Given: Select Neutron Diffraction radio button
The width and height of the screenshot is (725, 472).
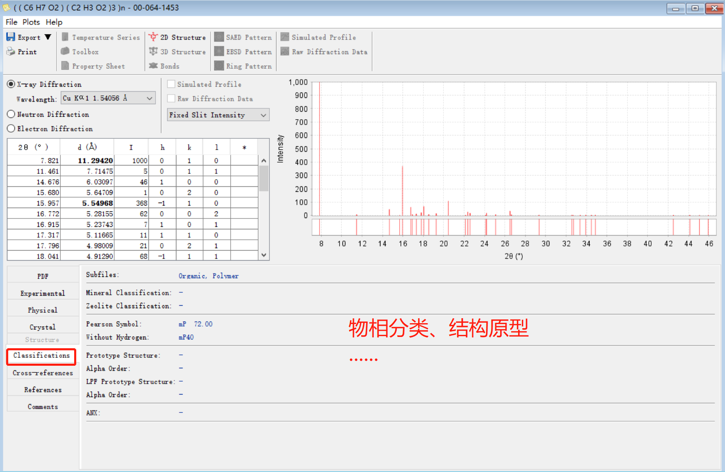Looking at the screenshot, I should (x=11, y=114).
